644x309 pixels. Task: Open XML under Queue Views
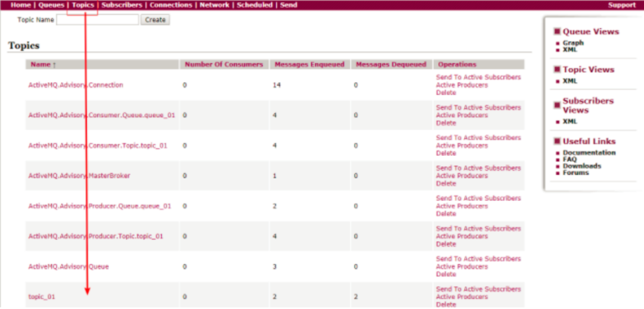click(x=569, y=49)
